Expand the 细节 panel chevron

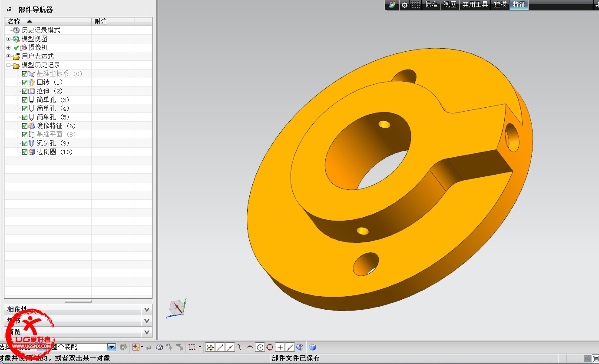[x=147, y=321]
